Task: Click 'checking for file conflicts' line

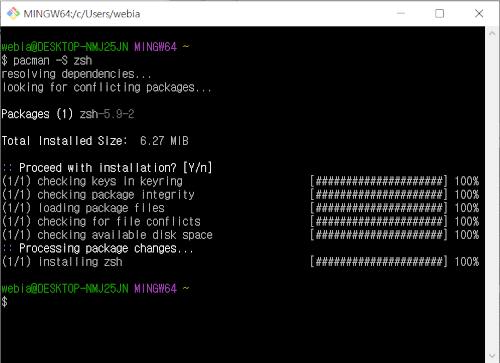Action: tap(101, 221)
